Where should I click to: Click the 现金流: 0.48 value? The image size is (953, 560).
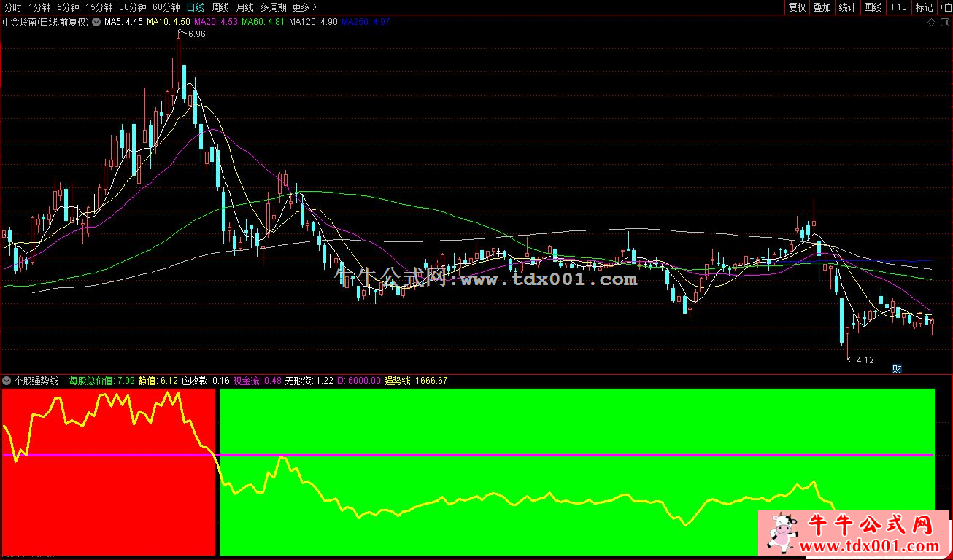[258, 381]
